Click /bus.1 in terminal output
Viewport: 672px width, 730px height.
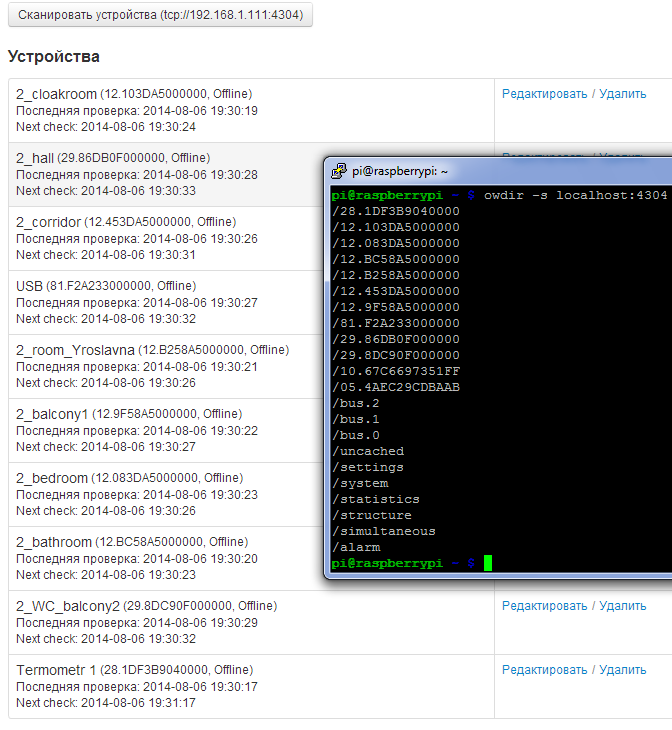356,419
